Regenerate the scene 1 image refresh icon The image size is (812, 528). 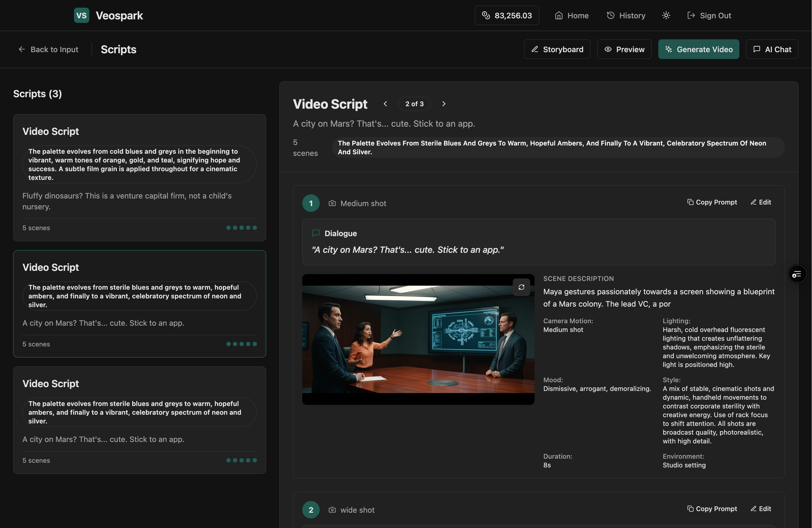(521, 287)
